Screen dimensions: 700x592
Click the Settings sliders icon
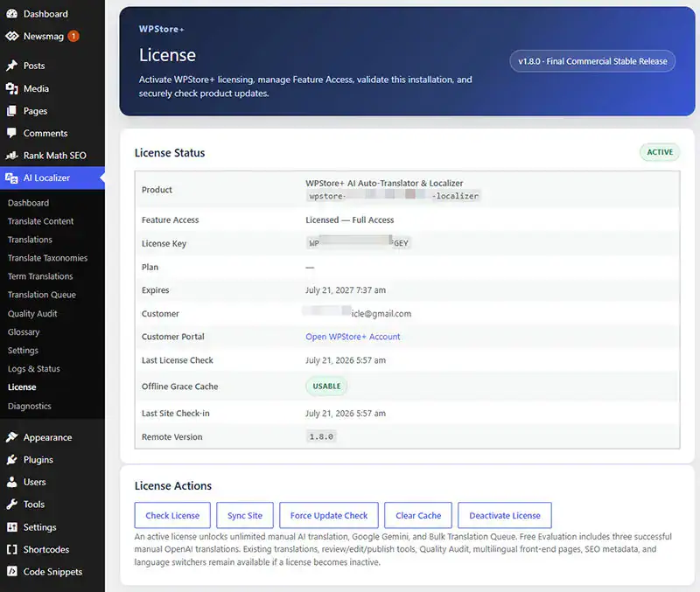12,527
